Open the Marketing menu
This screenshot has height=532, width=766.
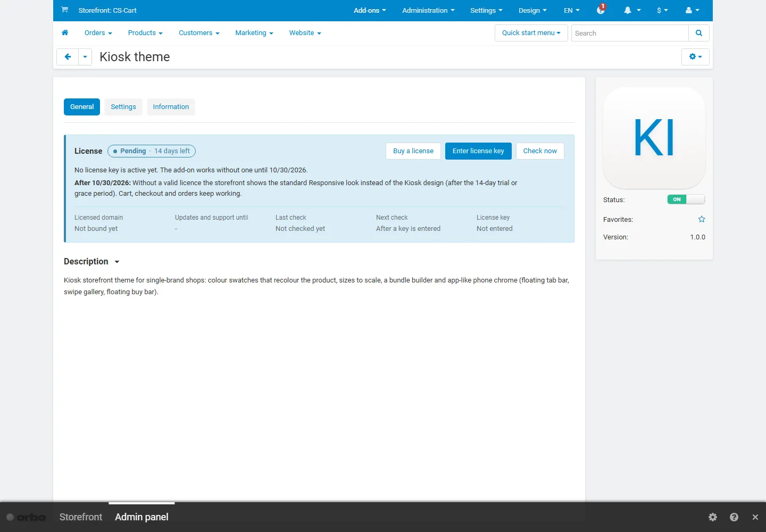(x=254, y=33)
